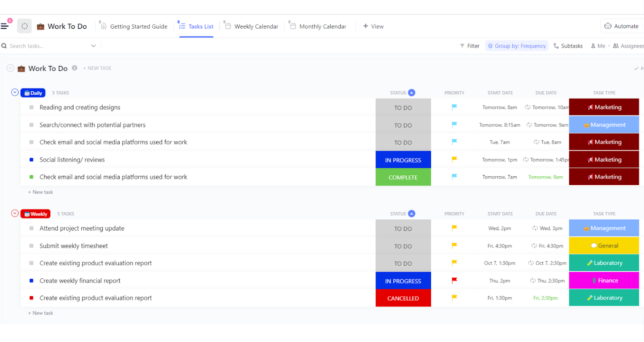Click yellow priority flag for Social listening/ reviews
Screen dimensions: 644x342
point(454,159)
